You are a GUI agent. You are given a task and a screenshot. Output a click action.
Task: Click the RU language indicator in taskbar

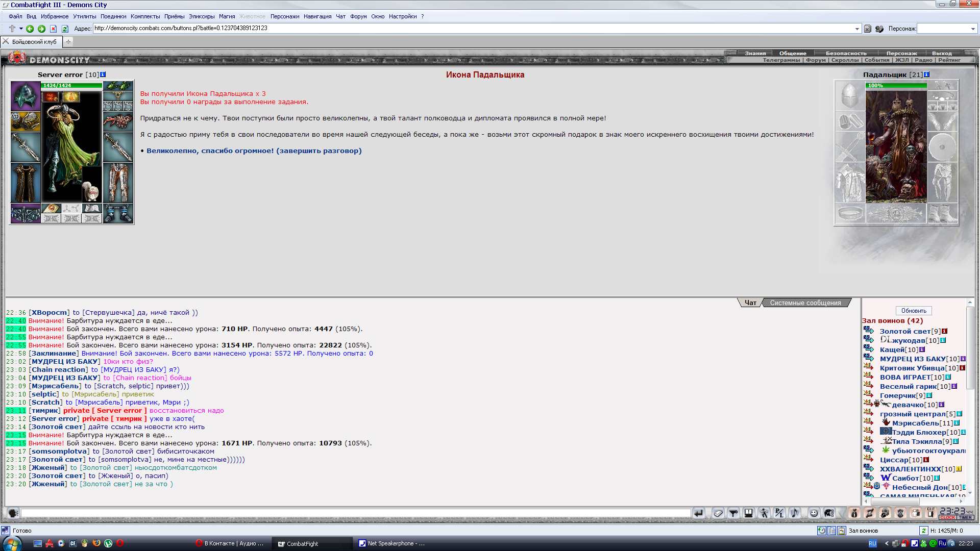click(872, 543)
